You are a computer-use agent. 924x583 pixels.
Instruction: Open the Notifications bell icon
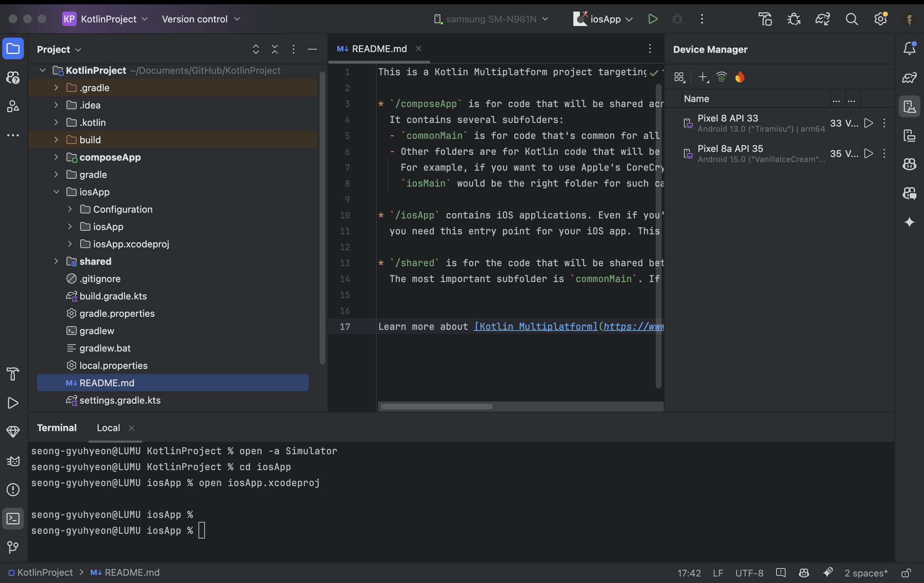(x=909, y=49)
